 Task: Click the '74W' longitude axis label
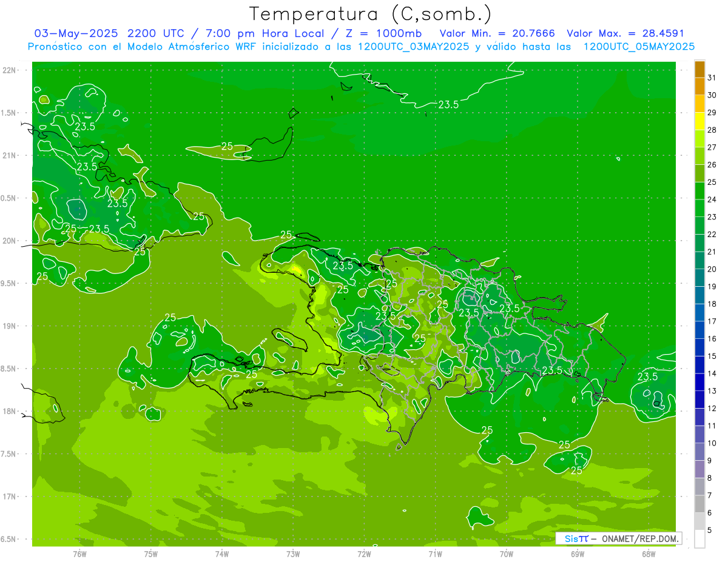(x=222, y=554)
